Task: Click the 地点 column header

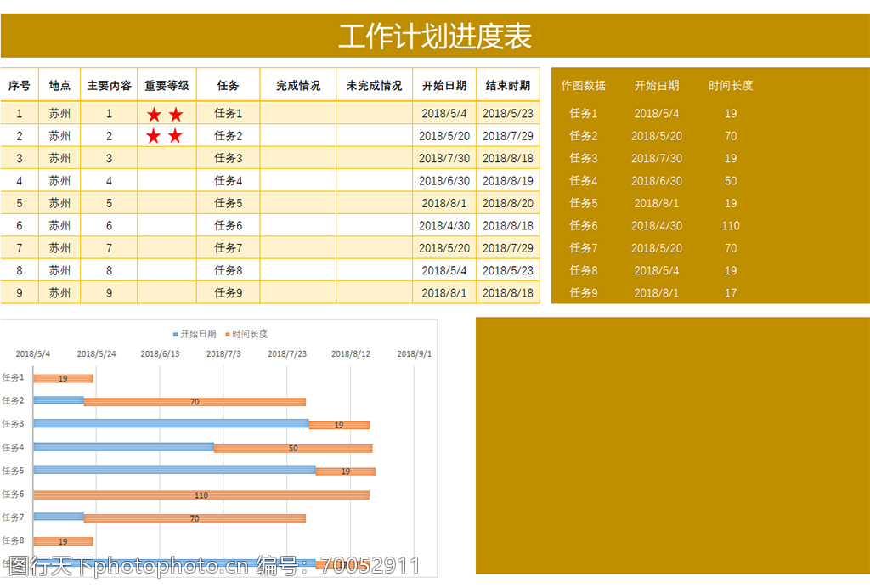Action: point(59,86)
